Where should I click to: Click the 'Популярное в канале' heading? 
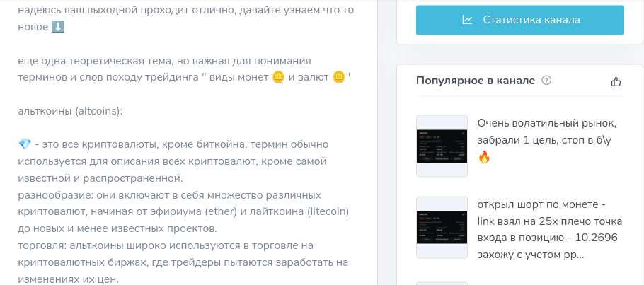tap(475, 81)
